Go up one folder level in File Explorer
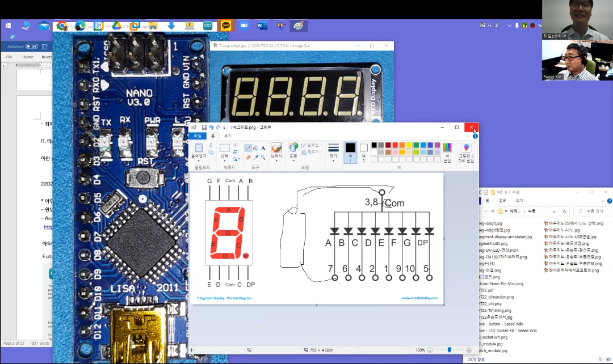Screen dimensions: 613x364 coord(493,211)
